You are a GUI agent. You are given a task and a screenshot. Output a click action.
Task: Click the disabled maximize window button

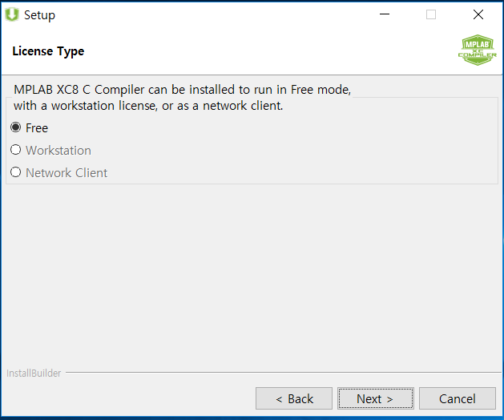click(431, 14)
